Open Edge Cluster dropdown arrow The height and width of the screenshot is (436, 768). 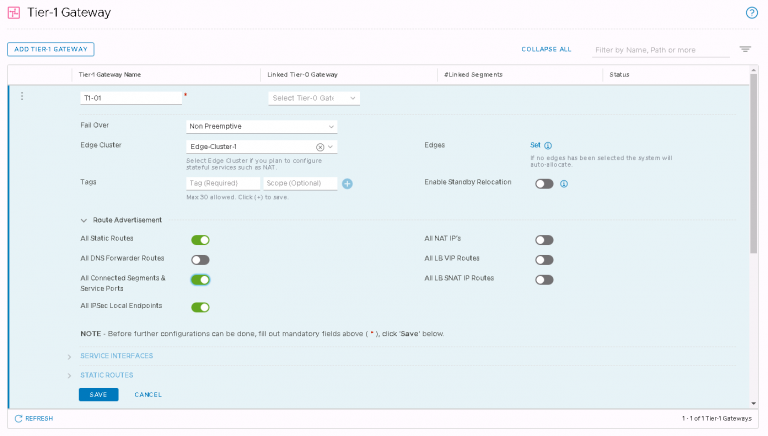tap(331, 147)
